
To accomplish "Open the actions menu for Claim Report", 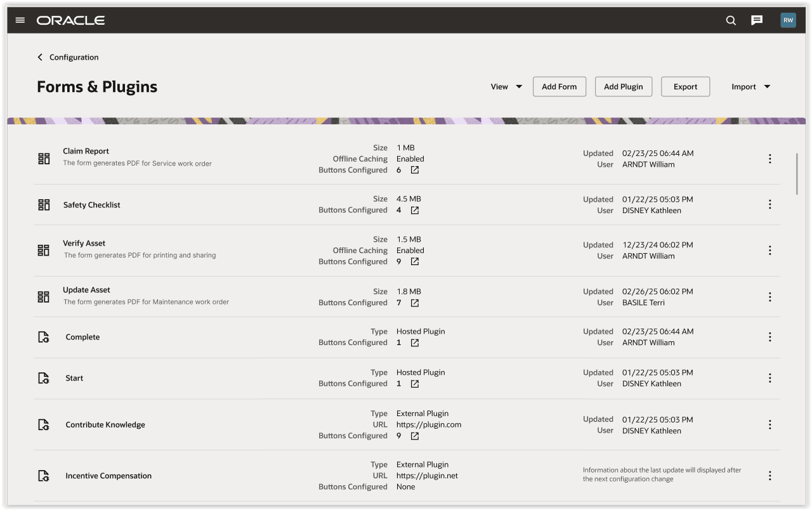I will [769, 158].
